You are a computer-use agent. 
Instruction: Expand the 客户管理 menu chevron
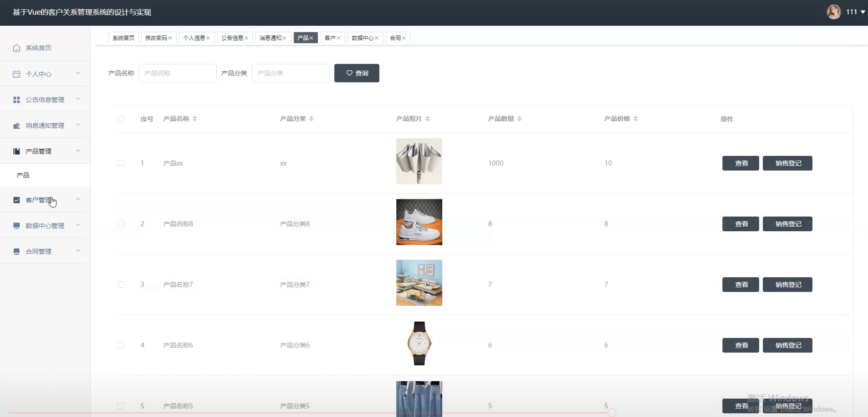pos(78,199)
